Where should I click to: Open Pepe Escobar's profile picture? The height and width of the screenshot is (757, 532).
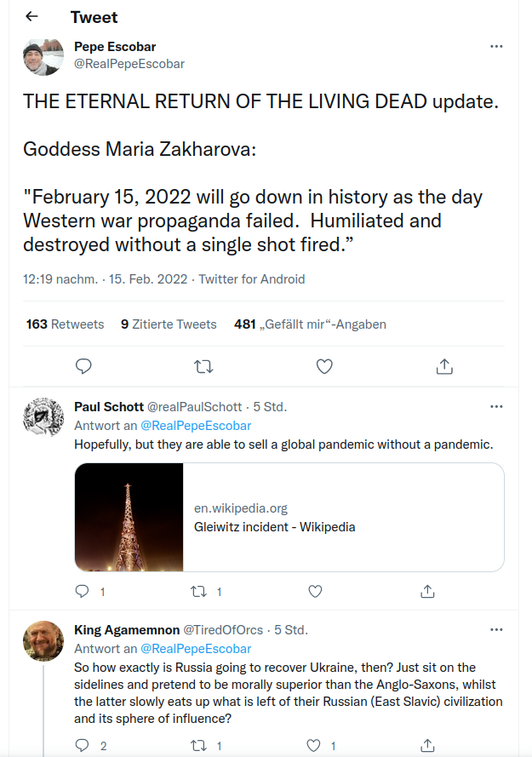pos(43,56)
